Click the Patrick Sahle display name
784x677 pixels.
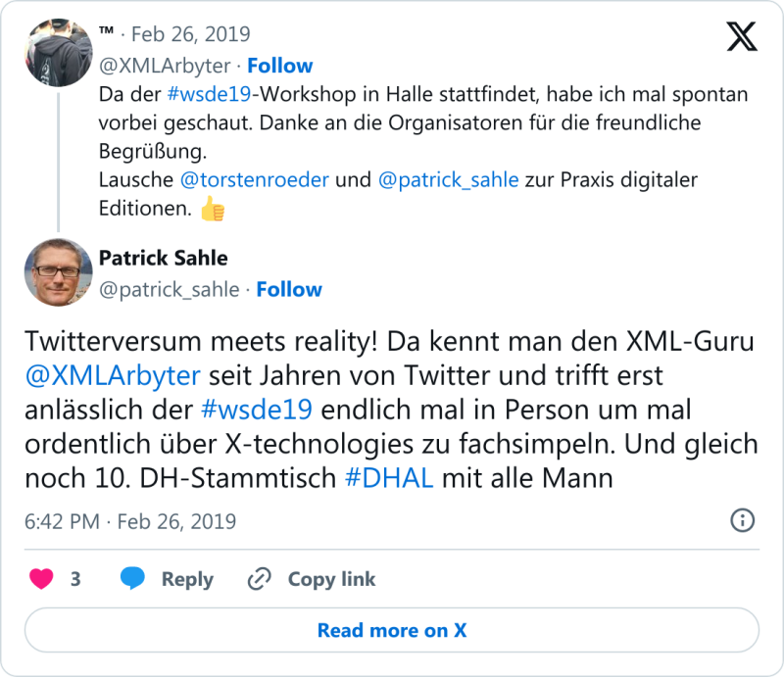(163, 259)
